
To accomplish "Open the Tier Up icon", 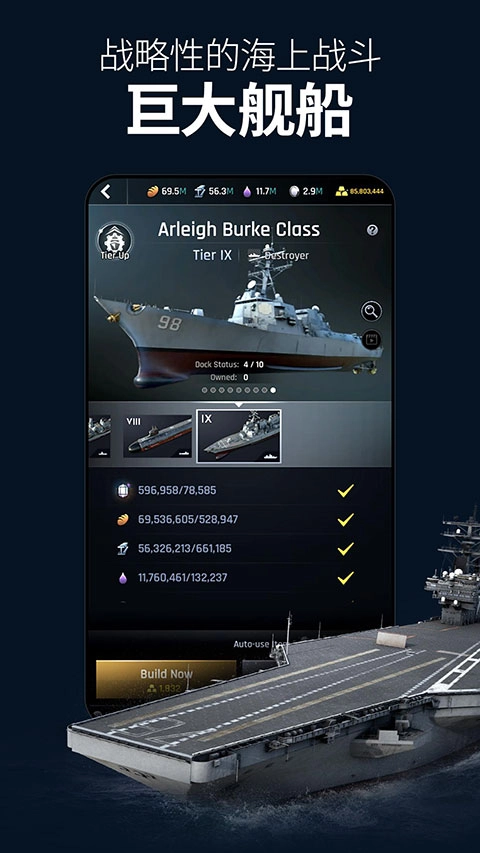I will pos(114,242).
